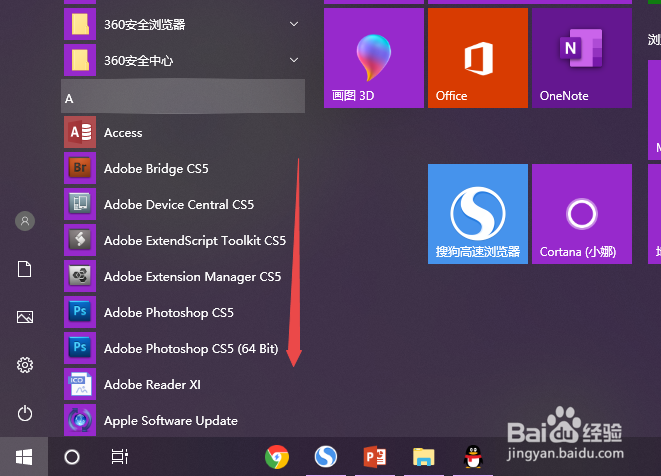Open Access from the app list
Viewport: 661px width, 476px height.
pos(183,132)
